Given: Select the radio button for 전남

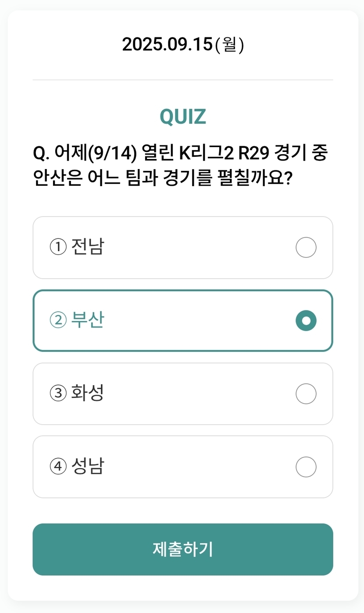Looking at the screenshot, I should coord(306,248).
